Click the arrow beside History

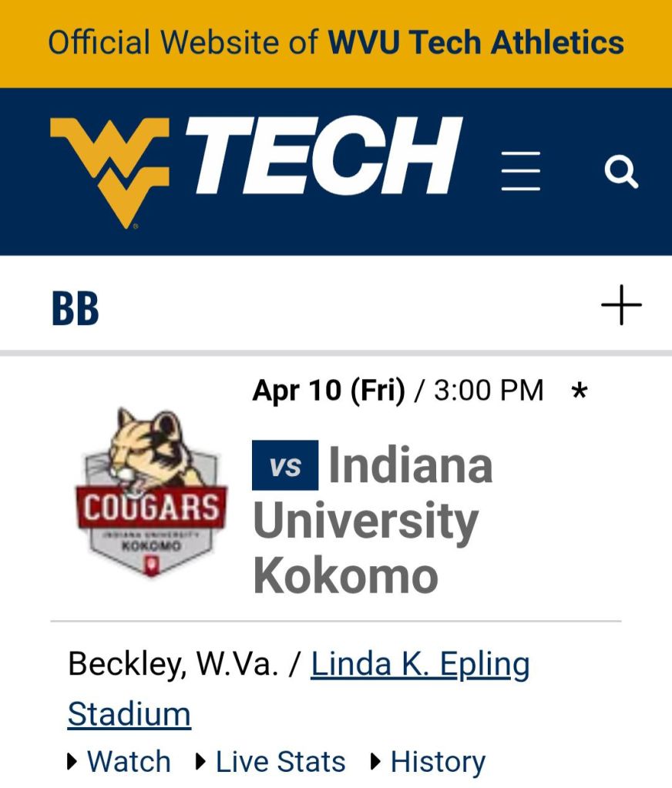point(376,762)
